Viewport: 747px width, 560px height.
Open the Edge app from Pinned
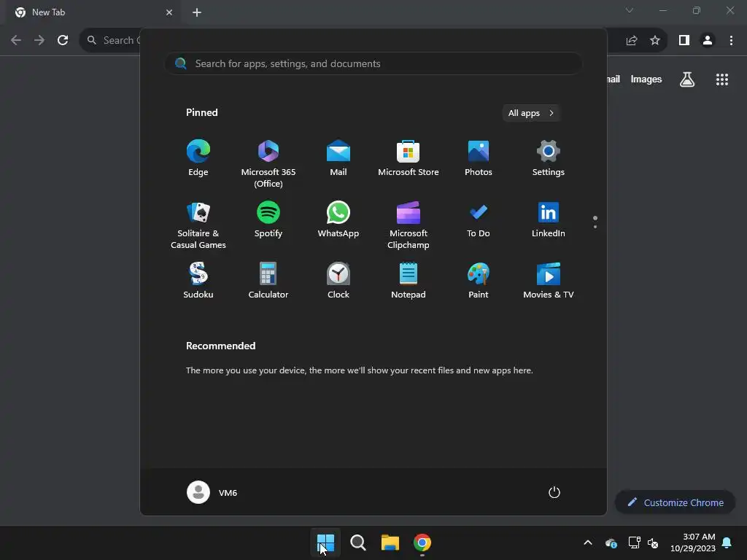(198, 158)
